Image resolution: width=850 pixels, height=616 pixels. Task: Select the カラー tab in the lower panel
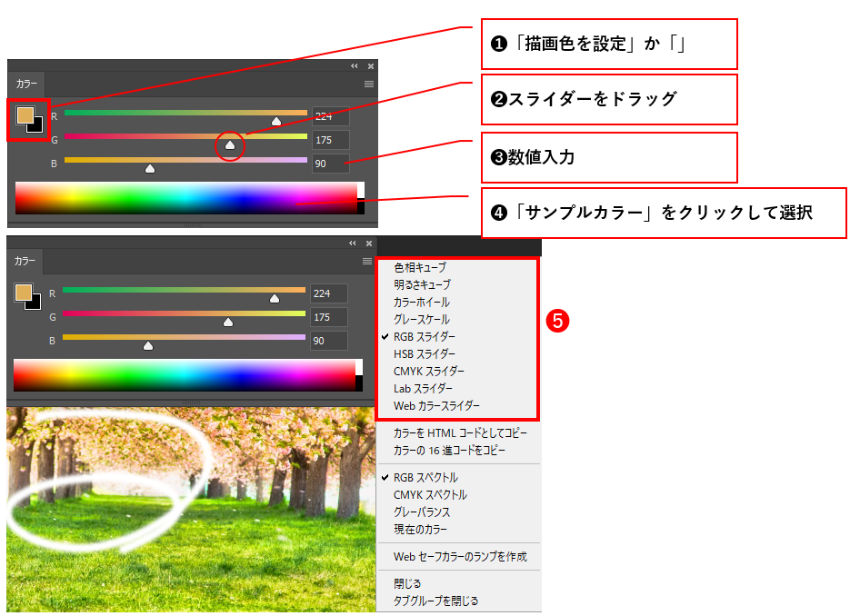25,261
